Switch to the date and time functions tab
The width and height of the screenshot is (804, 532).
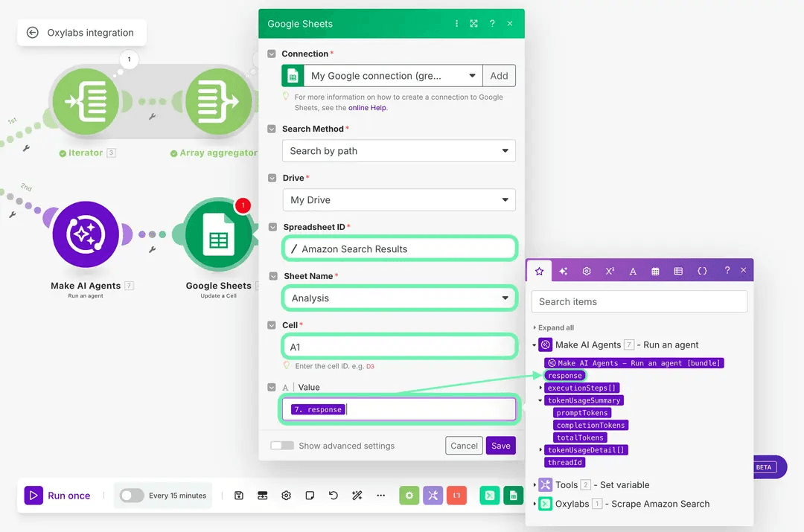655,272
